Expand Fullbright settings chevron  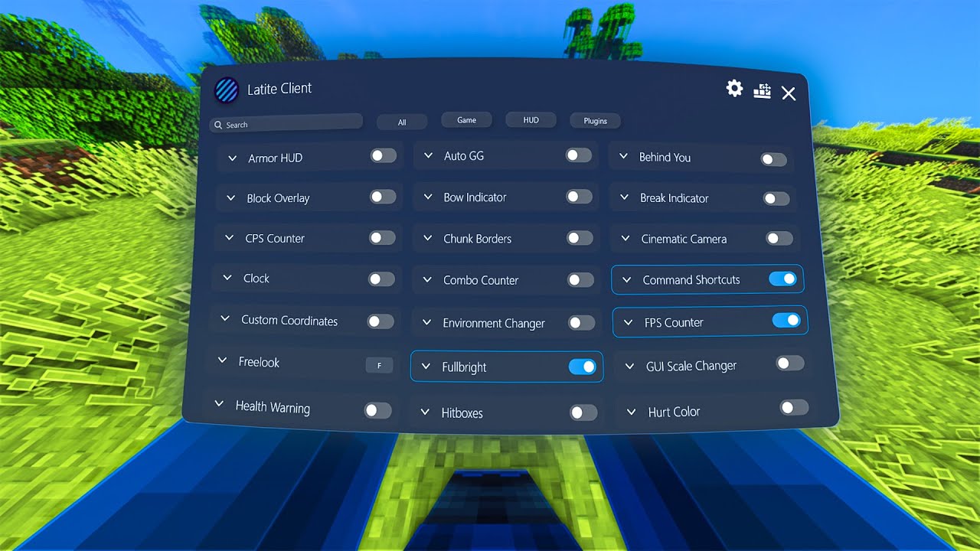click(x=426, y=367)
